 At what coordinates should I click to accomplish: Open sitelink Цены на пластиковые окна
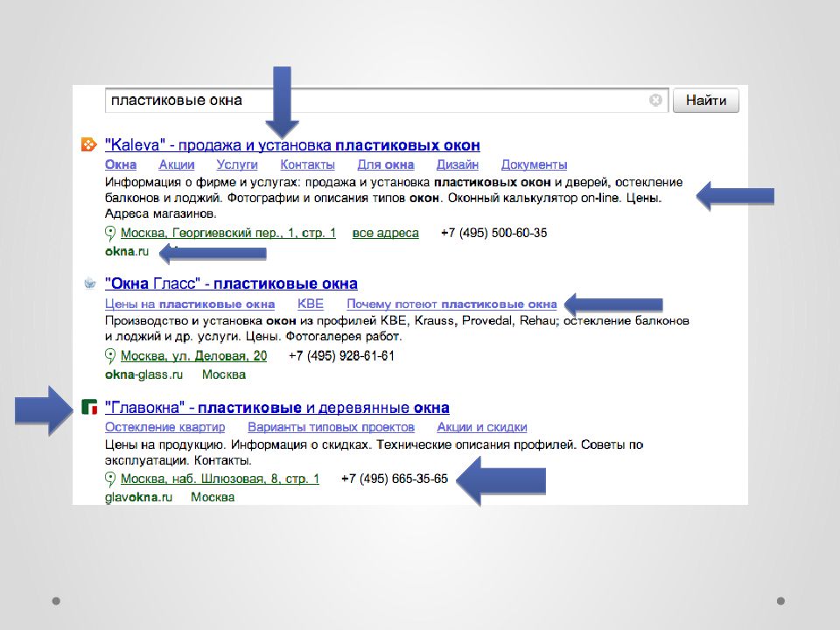coord(190,304)
